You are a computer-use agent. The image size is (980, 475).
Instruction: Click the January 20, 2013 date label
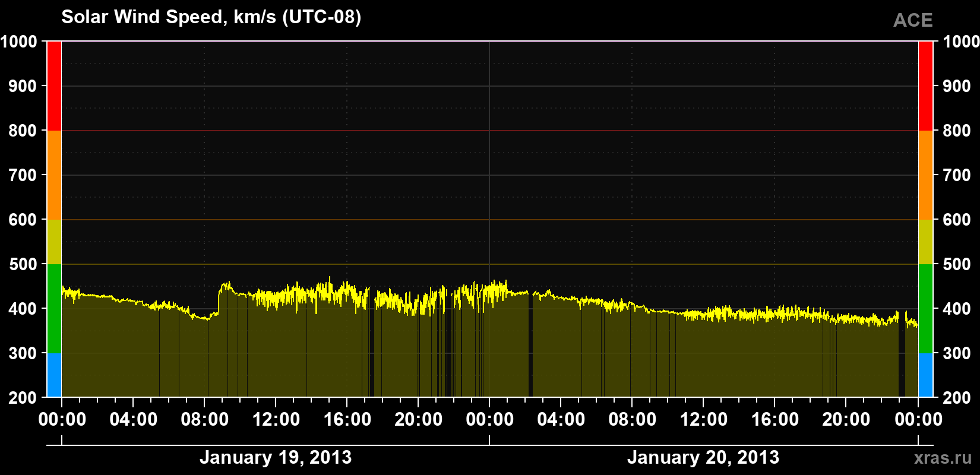703,458
